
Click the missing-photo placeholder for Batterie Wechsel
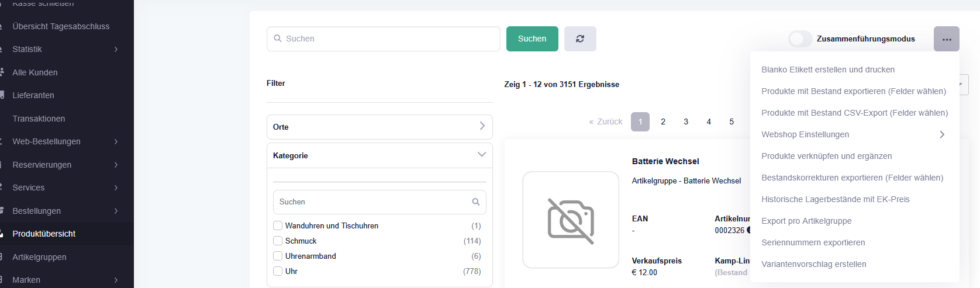pos(570,220)
